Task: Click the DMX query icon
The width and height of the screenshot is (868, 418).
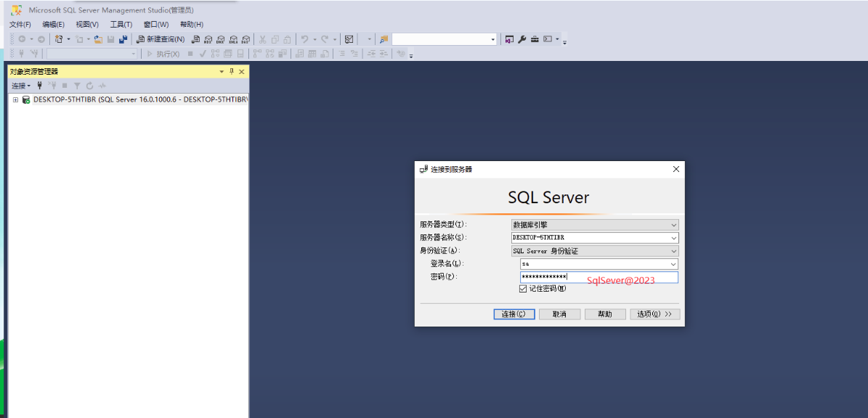Action: [220, 39]
